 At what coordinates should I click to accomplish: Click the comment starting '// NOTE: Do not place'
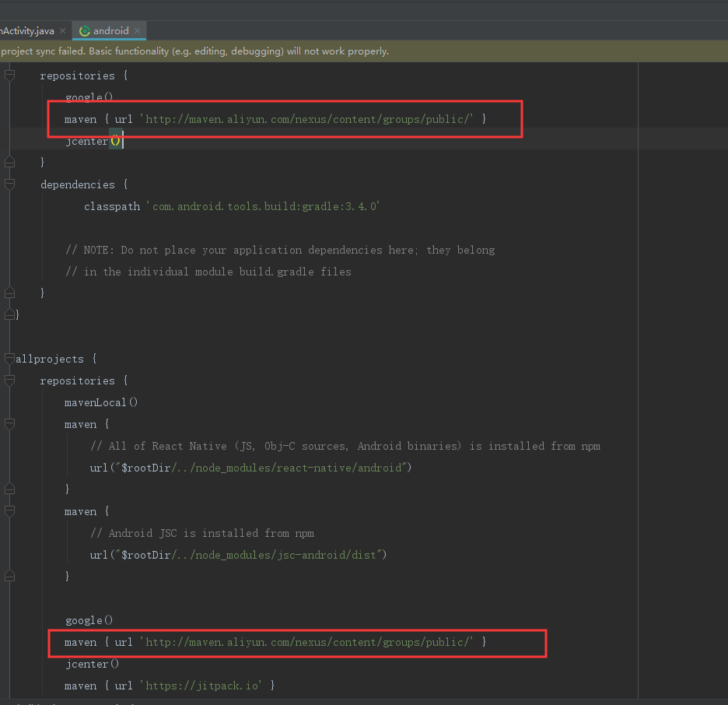coord(280,250)
